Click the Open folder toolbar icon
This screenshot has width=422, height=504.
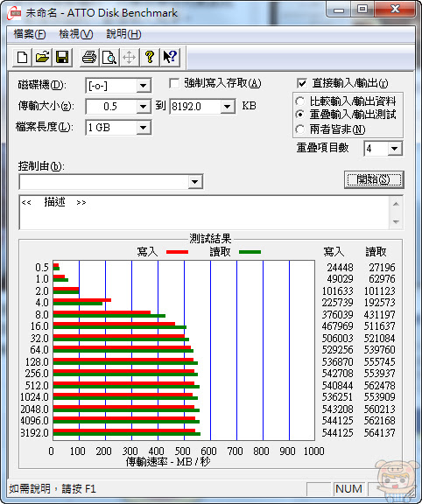click(x=42, y=58)
